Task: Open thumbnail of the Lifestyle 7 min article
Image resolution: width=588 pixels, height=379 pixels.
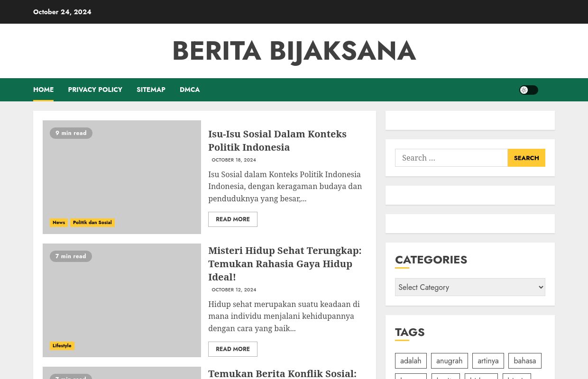Action: point(122,300)
